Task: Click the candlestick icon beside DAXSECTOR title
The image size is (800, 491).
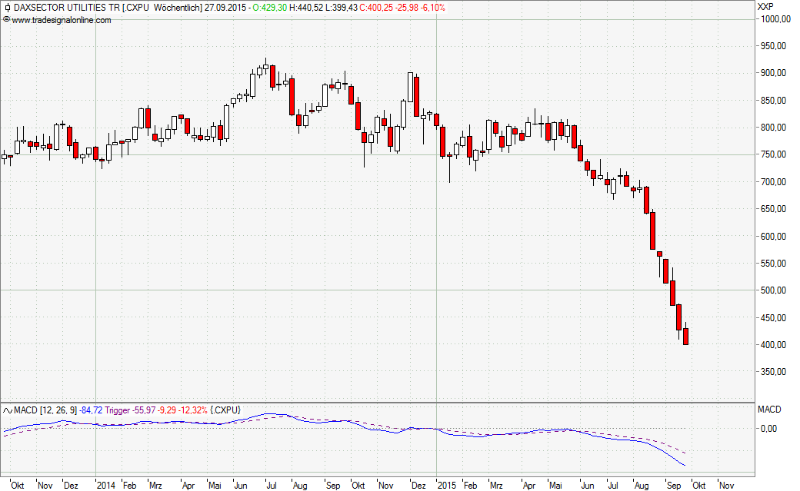Action: (x=5, y=8)
